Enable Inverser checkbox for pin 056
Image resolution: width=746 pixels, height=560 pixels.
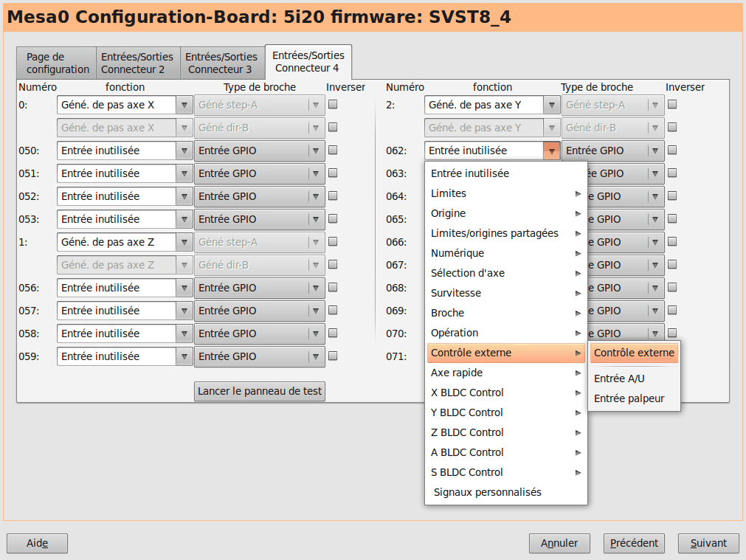tap(333, 288)
